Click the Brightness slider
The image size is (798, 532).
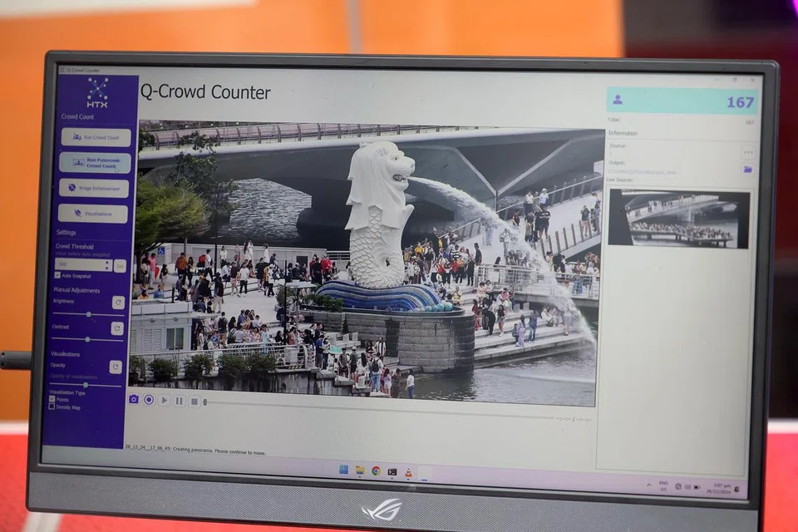tap(88, 314)
